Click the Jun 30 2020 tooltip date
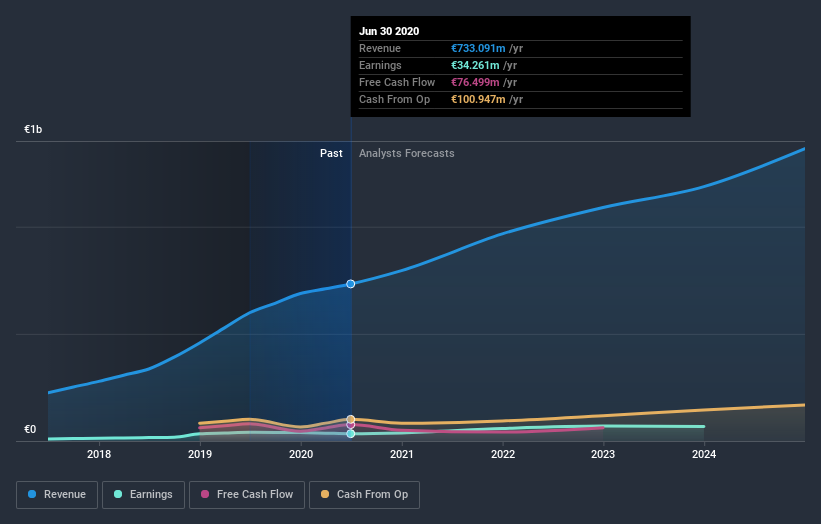Image resolution: width=821 pixels, height=524 pixels. click(x=389, y=31)
